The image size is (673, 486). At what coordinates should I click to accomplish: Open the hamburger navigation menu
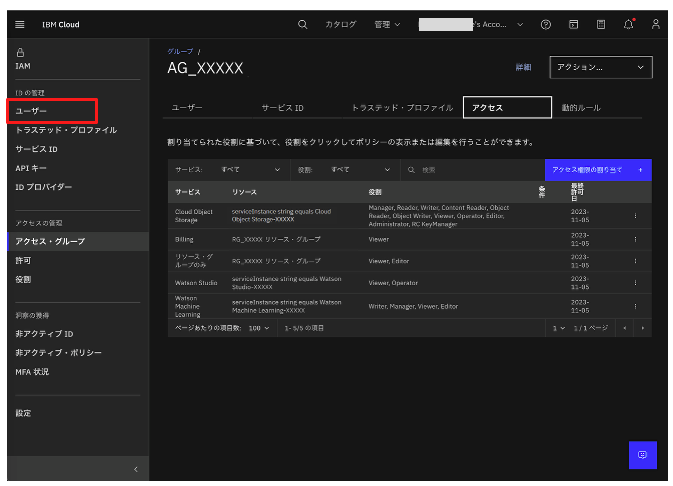click(x=20, y=24)
